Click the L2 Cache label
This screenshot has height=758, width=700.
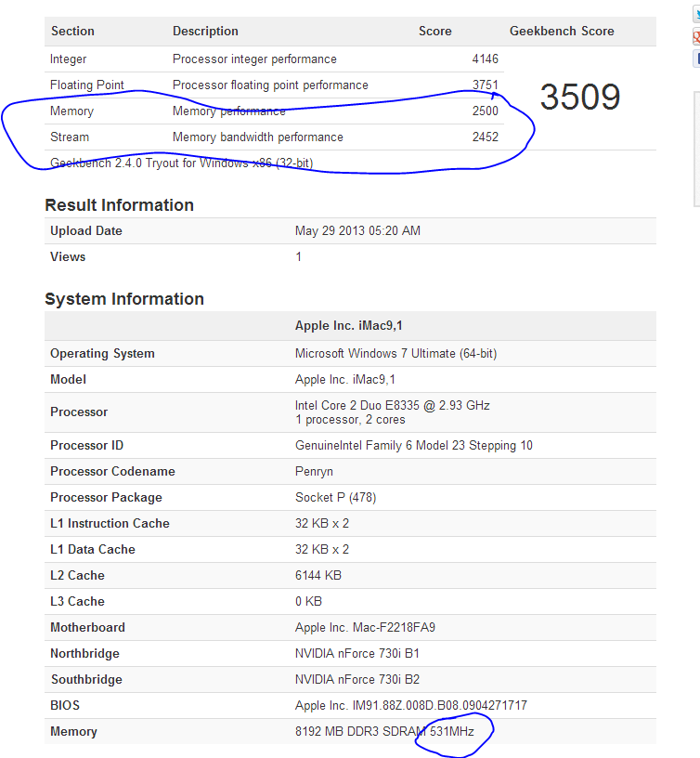(x=77, y=576)
